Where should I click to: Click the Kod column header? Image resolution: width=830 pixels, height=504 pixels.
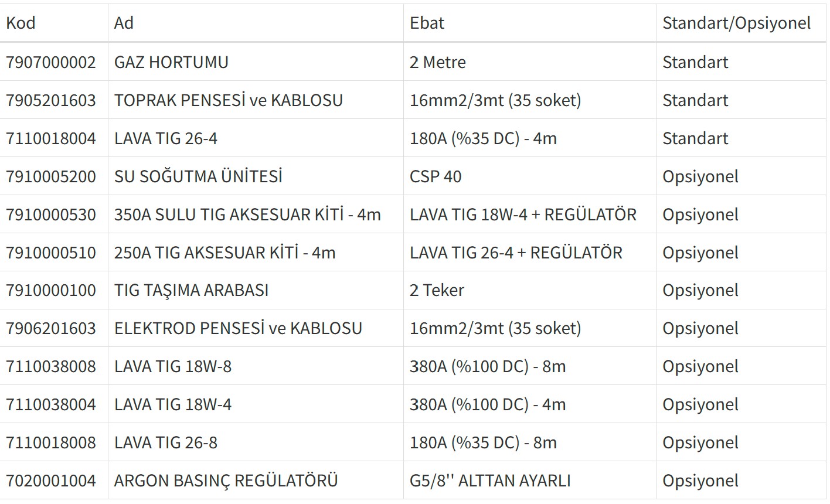[21, 23]
